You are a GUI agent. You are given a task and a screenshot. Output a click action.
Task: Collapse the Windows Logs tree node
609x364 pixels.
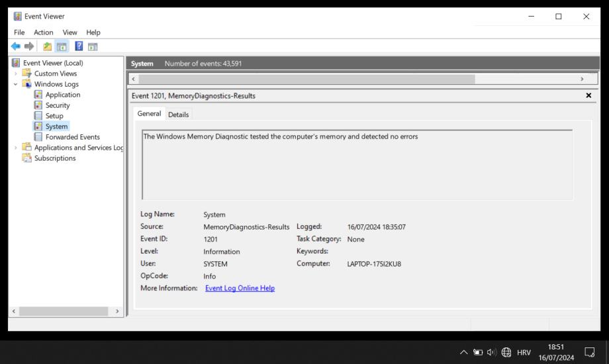click(x=16, y=84)
